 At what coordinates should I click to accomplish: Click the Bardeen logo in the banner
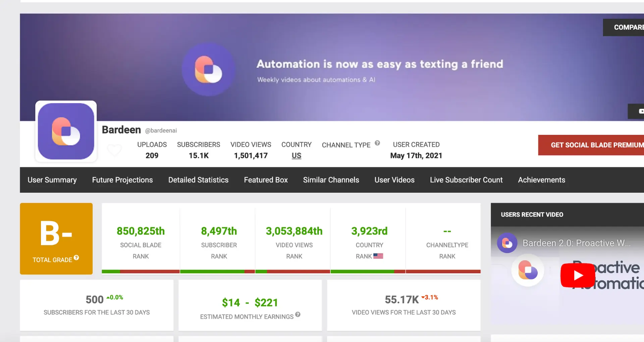208,69
